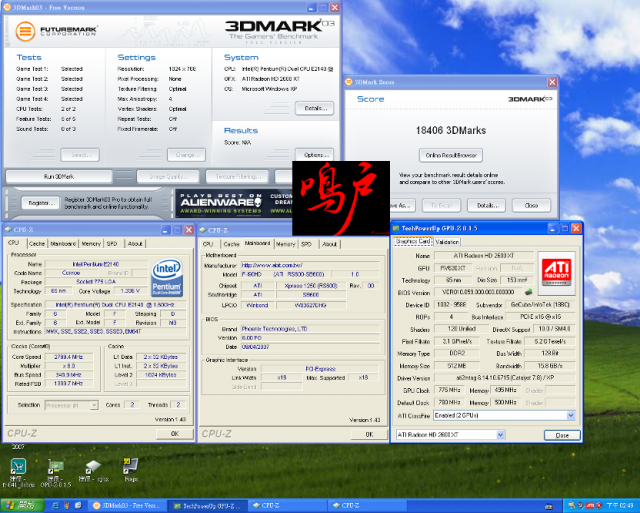Click the ATI Radeon logo in GPU-Z
This screenshot has width=640, height=513.
pos(557,273)
